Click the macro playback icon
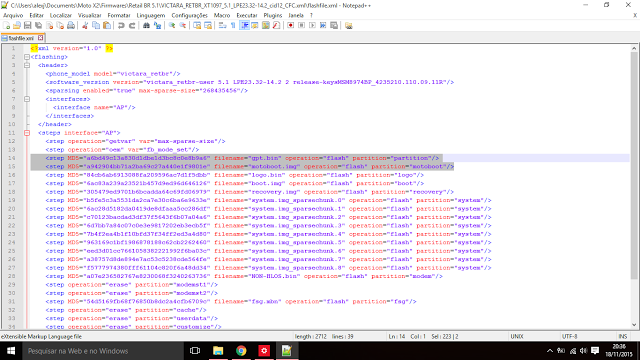The image size is (640, 360). click(x=312, y=26)
